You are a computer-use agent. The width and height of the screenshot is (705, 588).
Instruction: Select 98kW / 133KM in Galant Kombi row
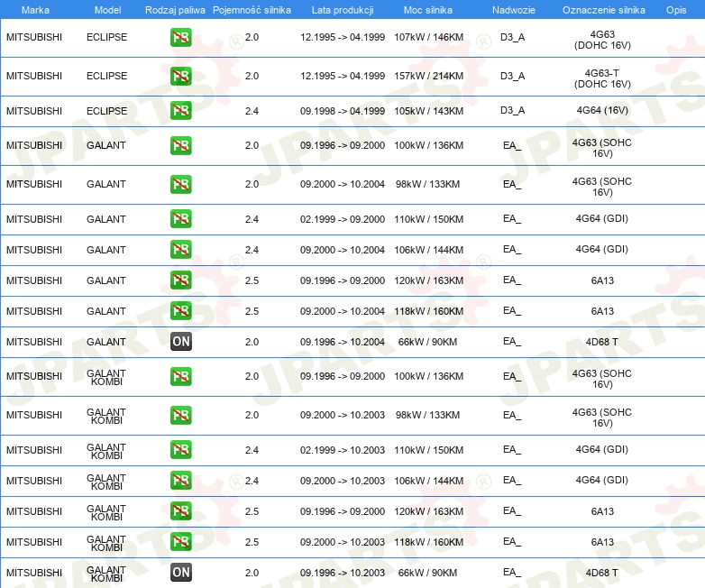coord(427,415)
